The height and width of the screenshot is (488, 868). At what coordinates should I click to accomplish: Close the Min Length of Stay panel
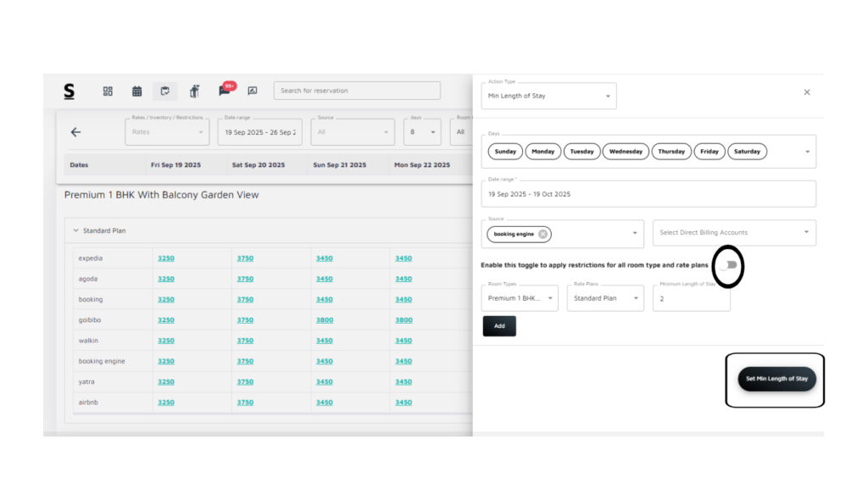point(806,92)
